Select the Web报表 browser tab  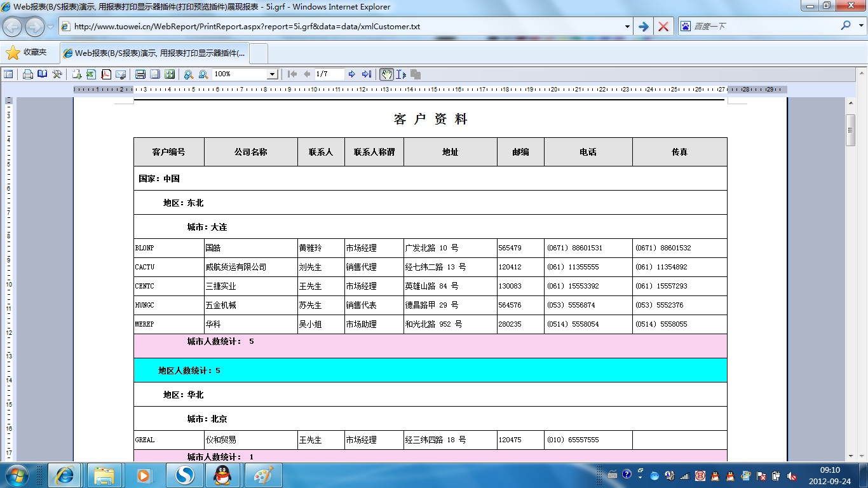tap(154, 53)
